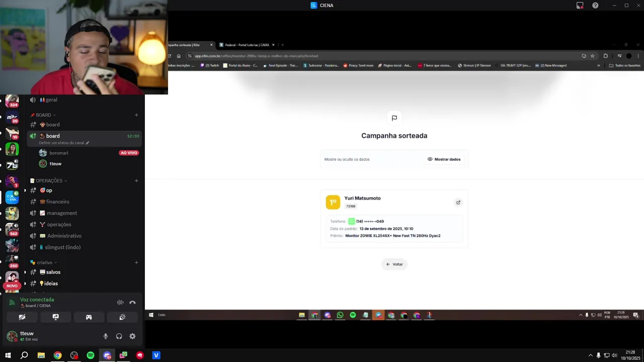644x362 pixels.
Task: Click user tteuw in voice channel
Action: pos(55,164)
